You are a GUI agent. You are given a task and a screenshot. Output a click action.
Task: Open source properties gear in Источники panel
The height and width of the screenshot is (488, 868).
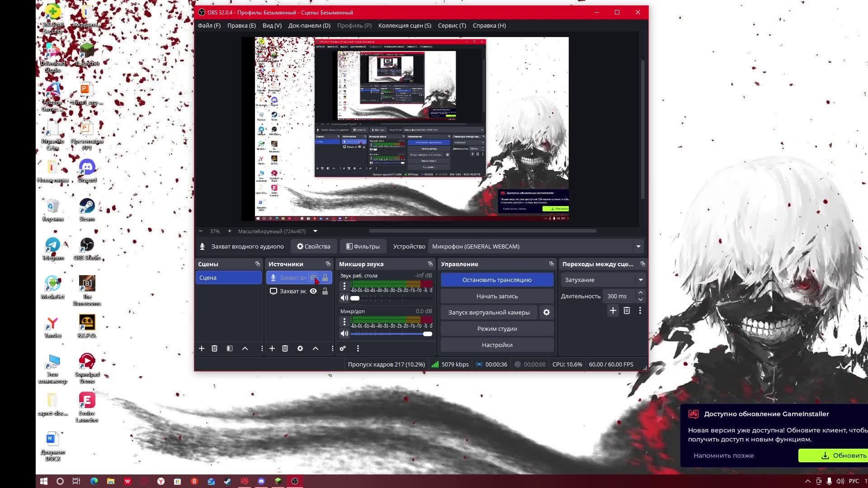click(300, 348)
